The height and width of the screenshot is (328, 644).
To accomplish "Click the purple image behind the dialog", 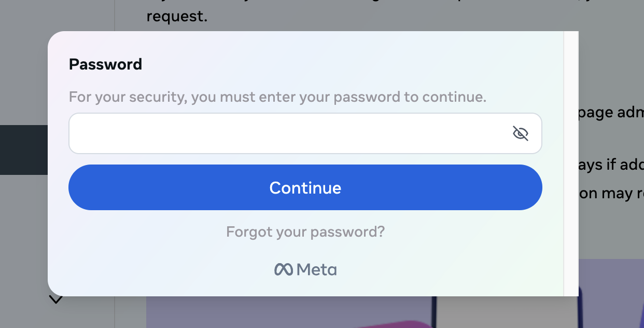I will (259, 310).
